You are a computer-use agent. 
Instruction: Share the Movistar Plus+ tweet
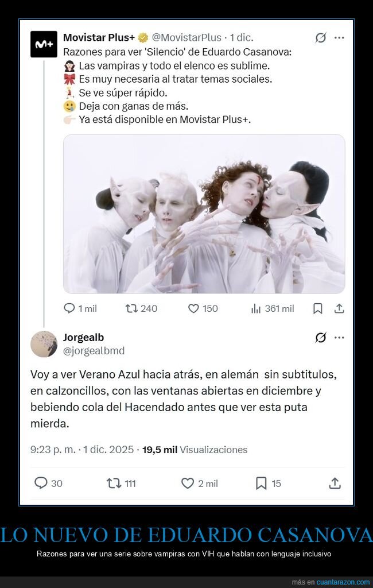[x=339, y=308]
